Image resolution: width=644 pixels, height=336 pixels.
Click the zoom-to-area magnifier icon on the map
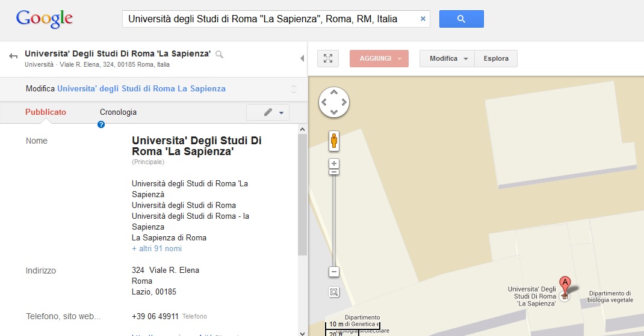tap(334, 292)
